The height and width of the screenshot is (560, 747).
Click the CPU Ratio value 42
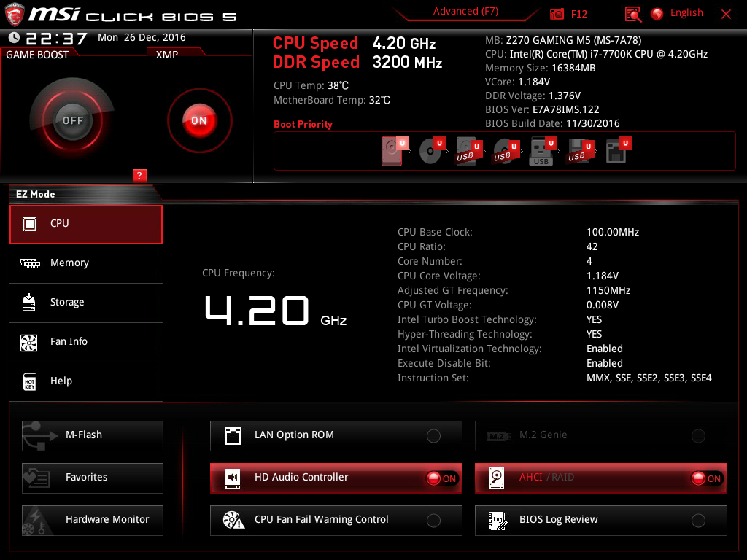[x=592, y=246]
